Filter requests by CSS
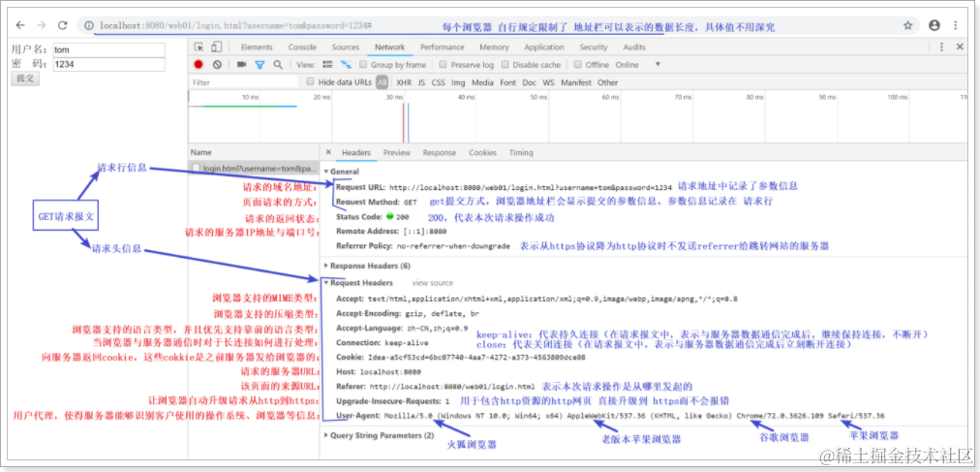 point(438,82)
